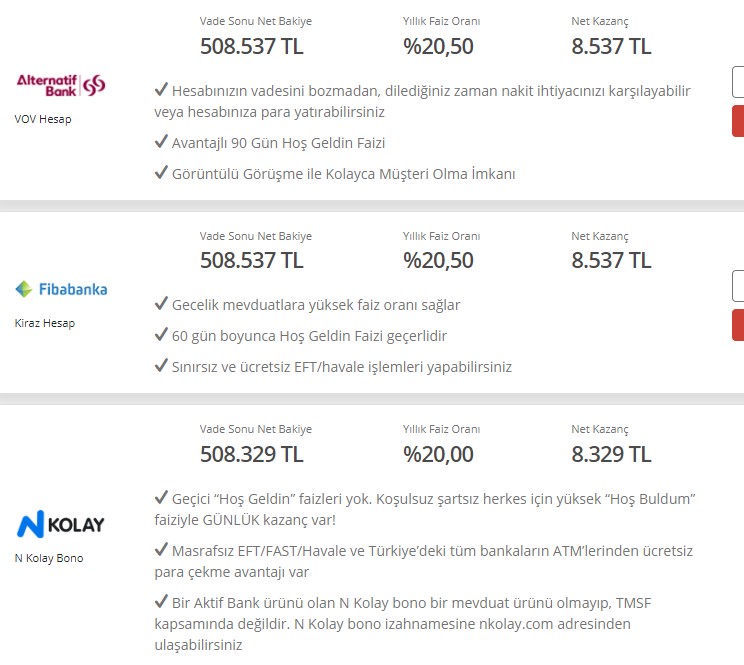
Task: Click the red button in Fibabanka row
Action: [x=738, y=325]
